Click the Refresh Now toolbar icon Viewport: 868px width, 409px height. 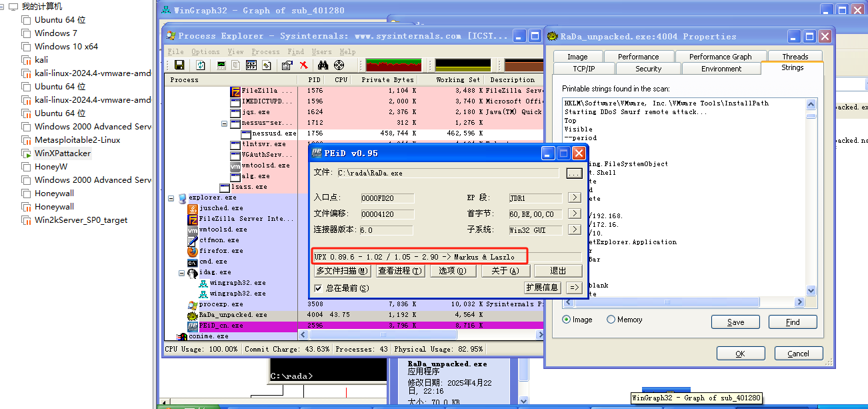[x=201, y=65]
